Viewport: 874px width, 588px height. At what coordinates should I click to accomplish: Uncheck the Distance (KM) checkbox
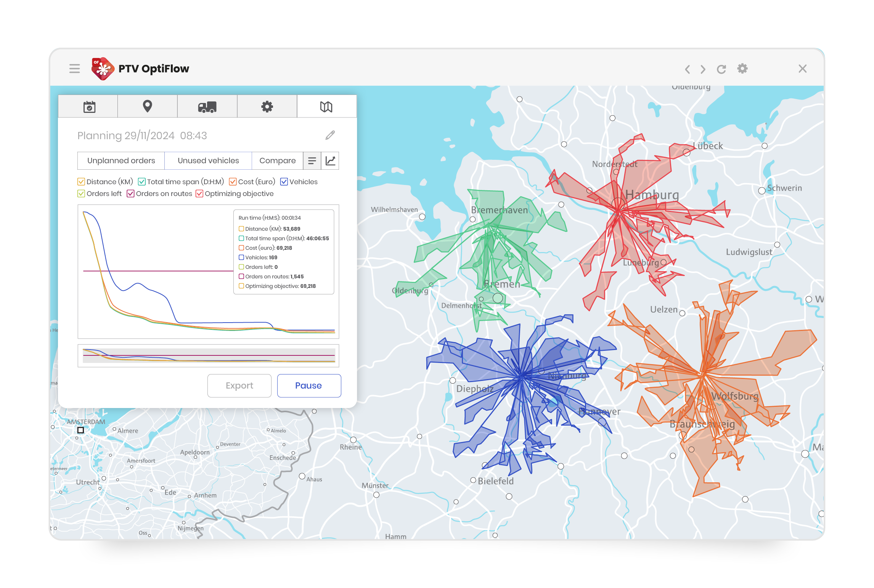tap(81, 182)
